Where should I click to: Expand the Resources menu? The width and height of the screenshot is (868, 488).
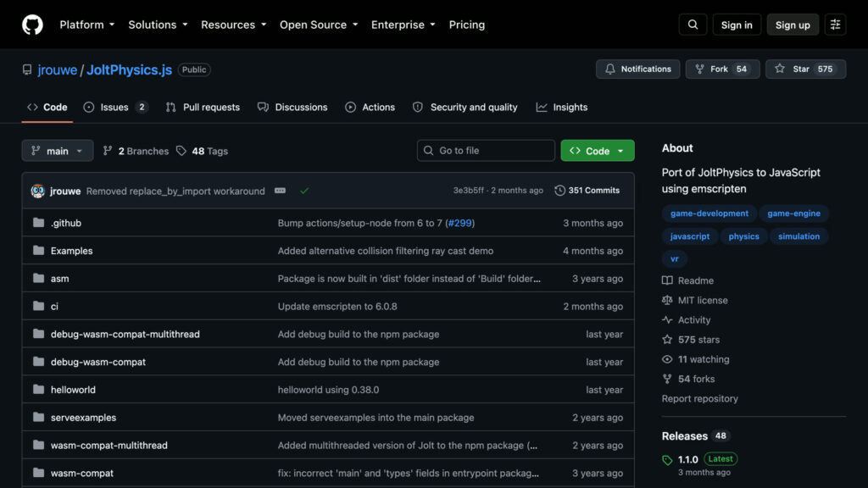(x=234, y=25)
